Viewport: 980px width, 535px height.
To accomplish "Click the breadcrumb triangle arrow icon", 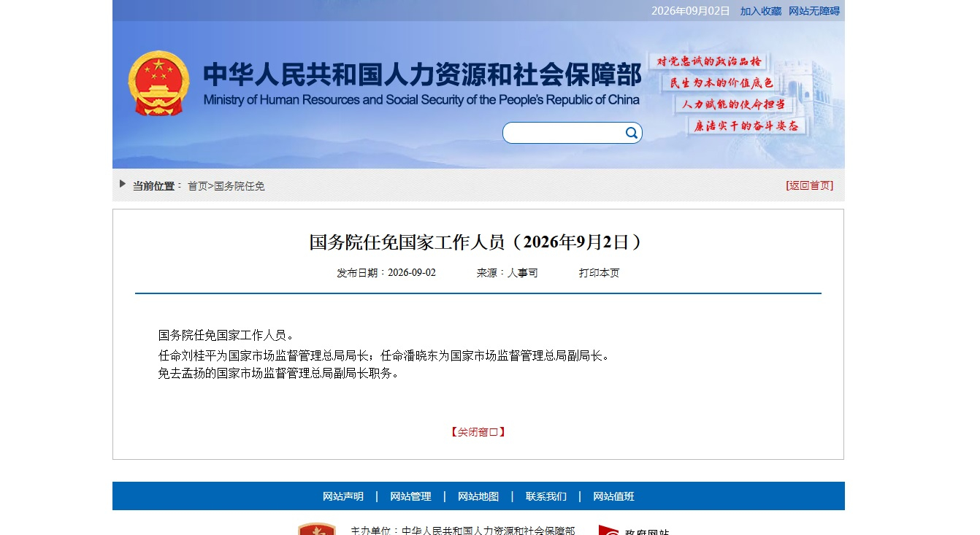I will [123, 184].
